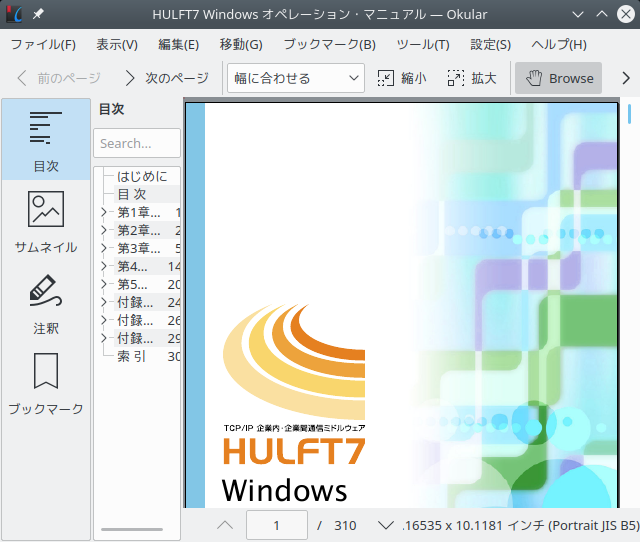This screenshot has height=542, width=640.
Task: Click the contents panel horizontal scrollbar
Action: click(x=132, y=529)
